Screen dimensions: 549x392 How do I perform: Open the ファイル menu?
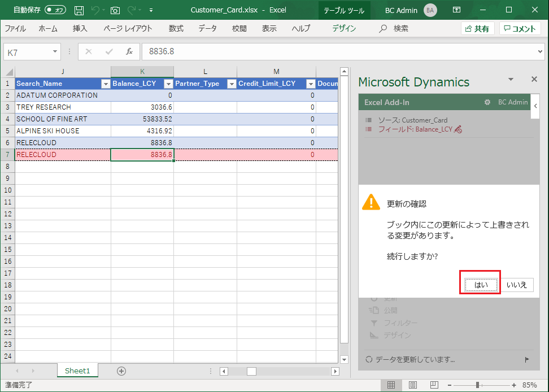pos(15,29)
